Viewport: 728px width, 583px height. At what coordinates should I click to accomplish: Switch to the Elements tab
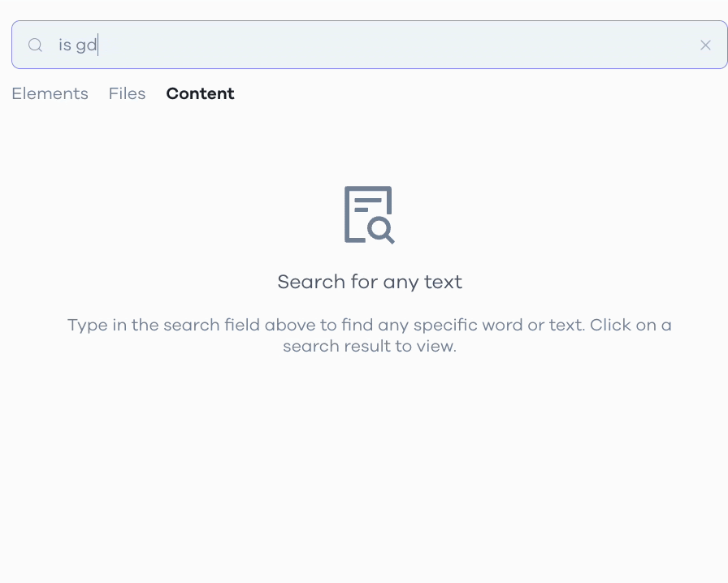pos(50,93)
